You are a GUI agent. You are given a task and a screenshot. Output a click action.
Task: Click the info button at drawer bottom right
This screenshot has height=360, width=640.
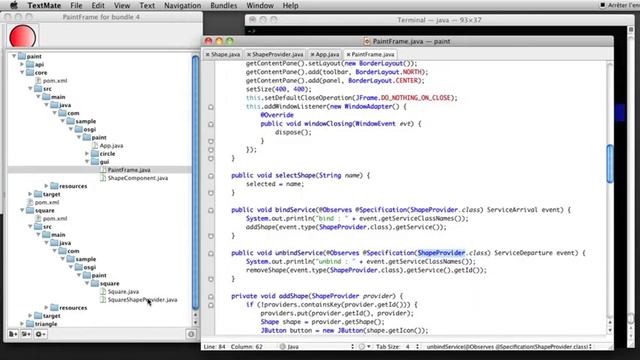coord(191,334)
